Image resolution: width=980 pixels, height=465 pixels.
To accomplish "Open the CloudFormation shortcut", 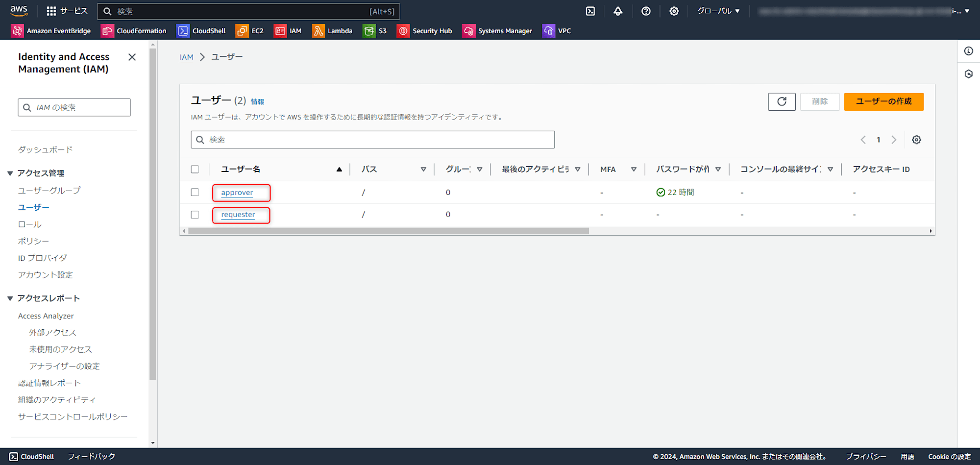I will click(134, 31).
